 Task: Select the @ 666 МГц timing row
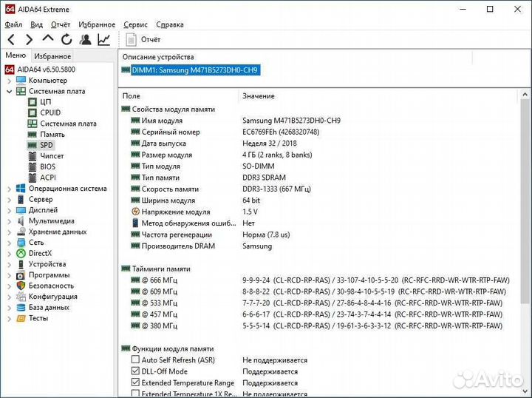pos(320,280)
